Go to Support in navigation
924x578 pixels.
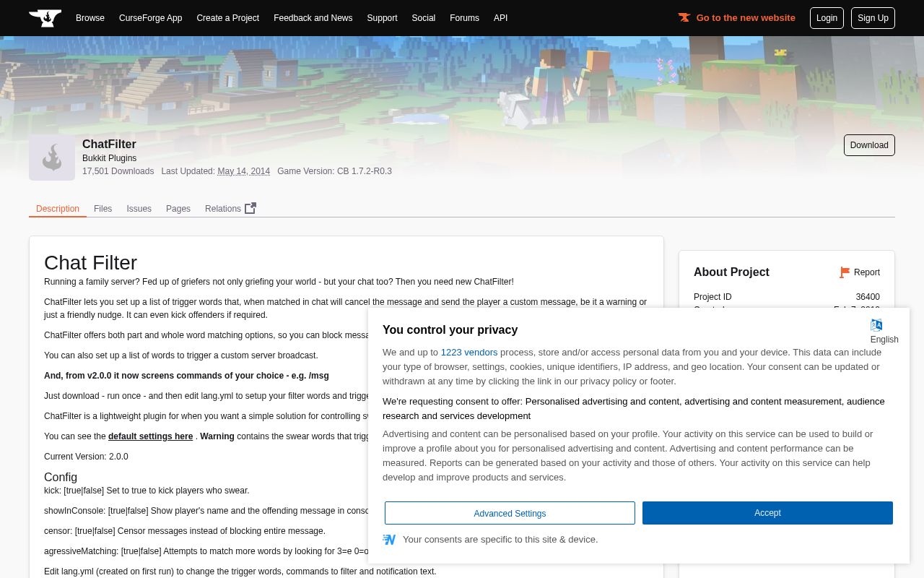(382, 18)
